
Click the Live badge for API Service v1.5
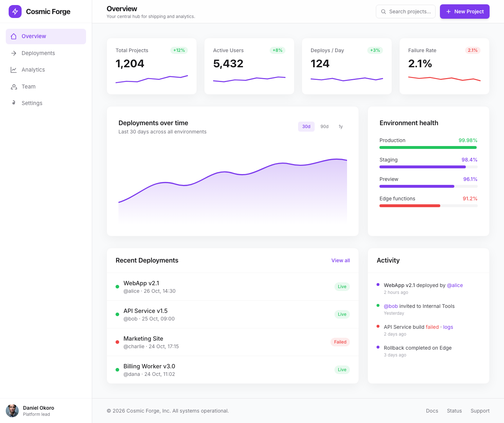342,314
